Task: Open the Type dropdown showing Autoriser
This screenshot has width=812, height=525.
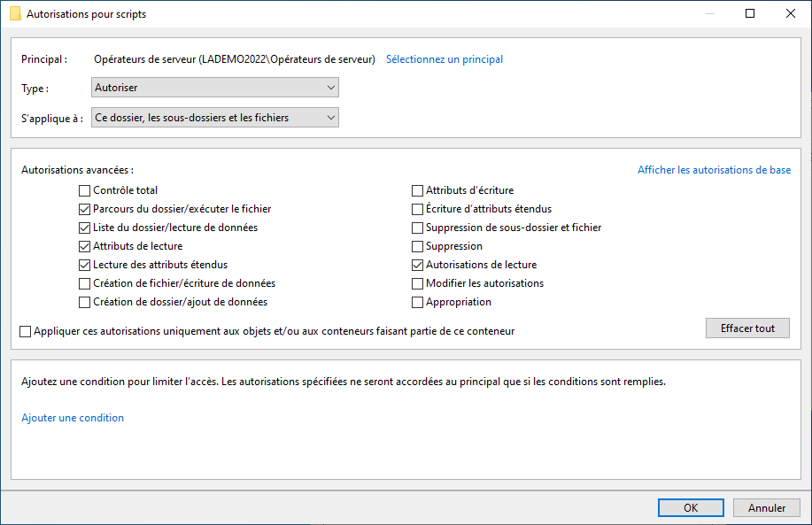Action: pyautogui.click(x=215, y=88)
